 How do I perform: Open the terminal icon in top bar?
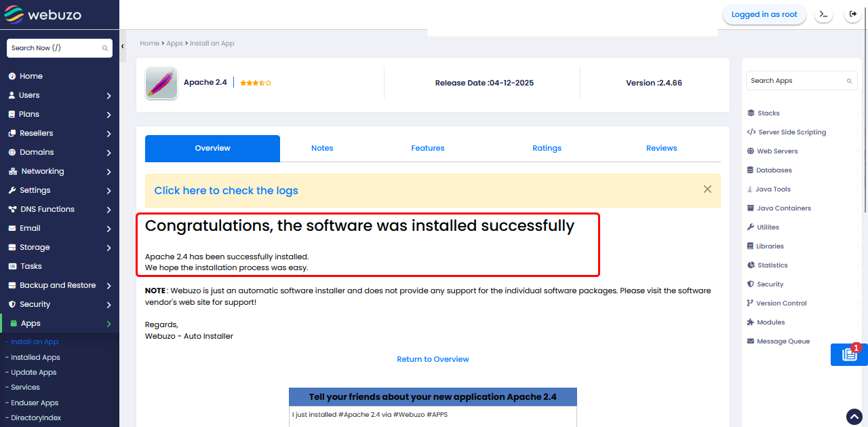point(823,14)
